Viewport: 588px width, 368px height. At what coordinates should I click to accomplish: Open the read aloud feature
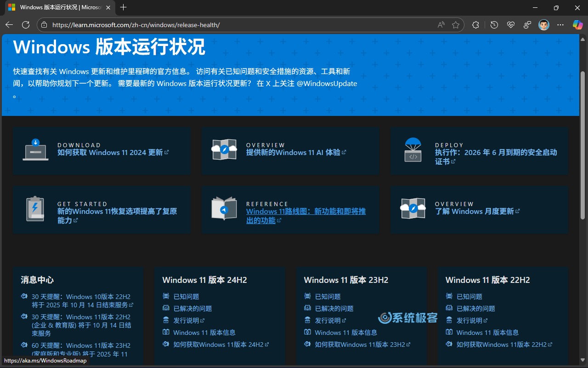point(441,25)
